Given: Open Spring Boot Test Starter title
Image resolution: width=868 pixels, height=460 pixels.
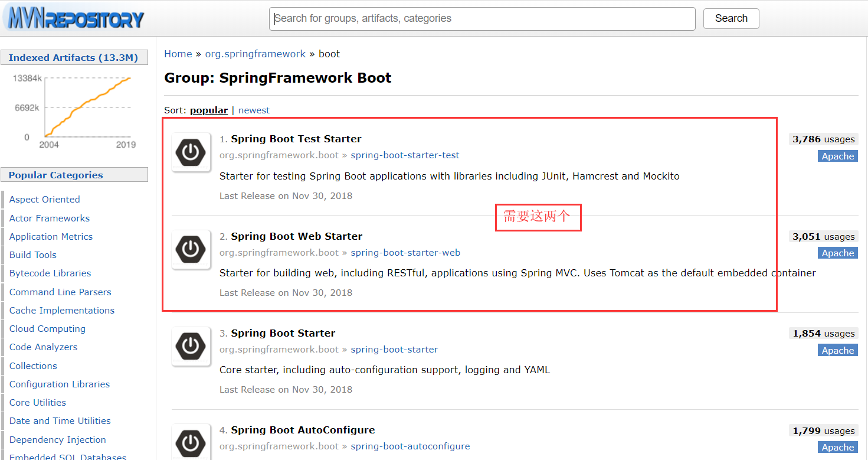Looking at the screenshot, I should (x=296, y=139).
